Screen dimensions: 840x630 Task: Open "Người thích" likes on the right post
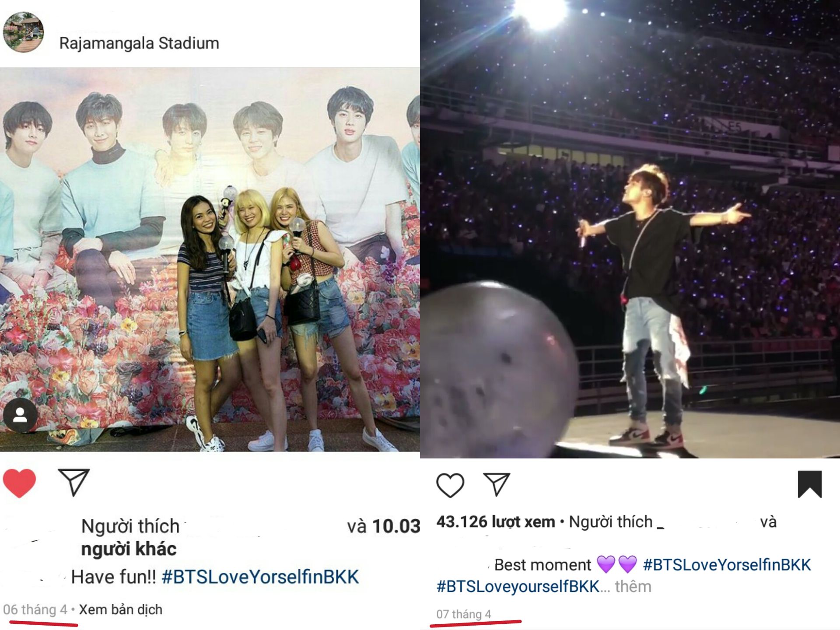point(611,522)
